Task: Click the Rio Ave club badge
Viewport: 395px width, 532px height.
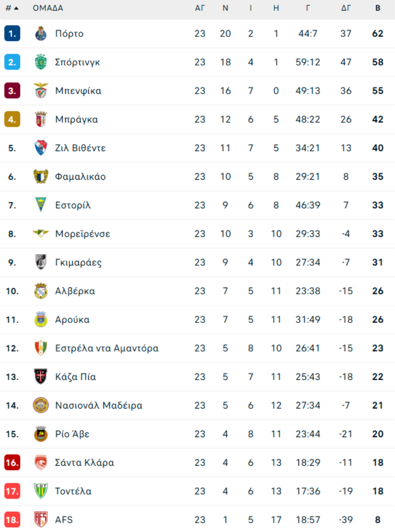Action: [41, 434]
